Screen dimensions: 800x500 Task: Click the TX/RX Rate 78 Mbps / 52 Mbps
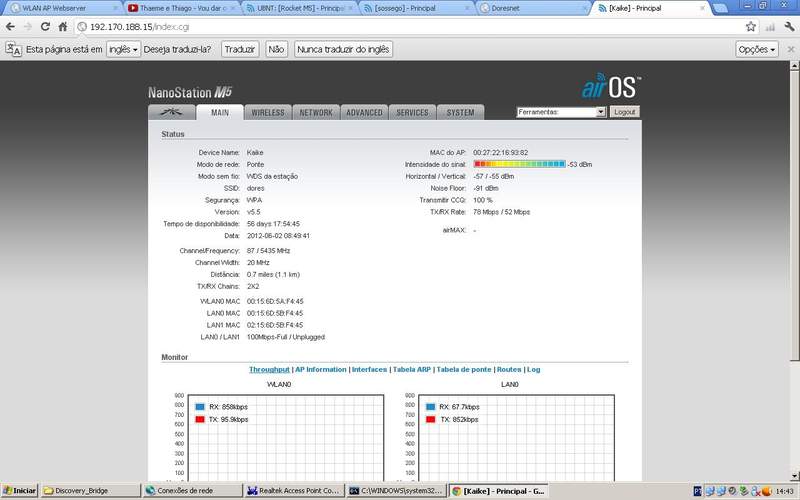(502, 212)
